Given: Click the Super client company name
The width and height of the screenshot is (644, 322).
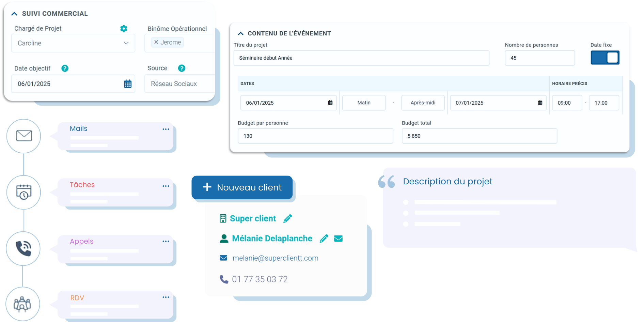Looking at the screenshot, I should pos(253,218).
